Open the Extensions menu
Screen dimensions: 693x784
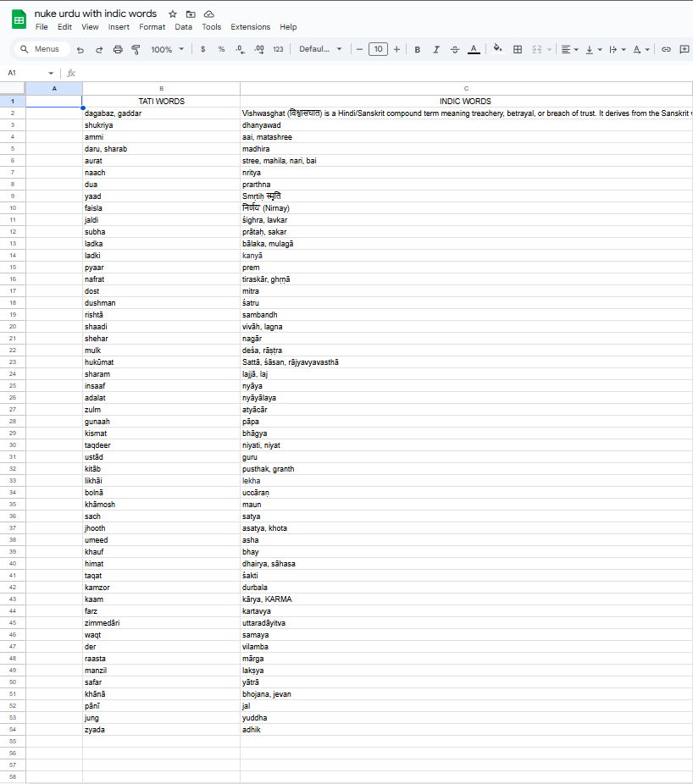tap(250, 27)
